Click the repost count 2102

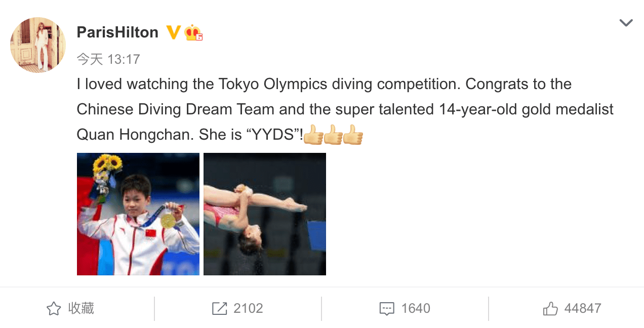(x=248, y=309)
